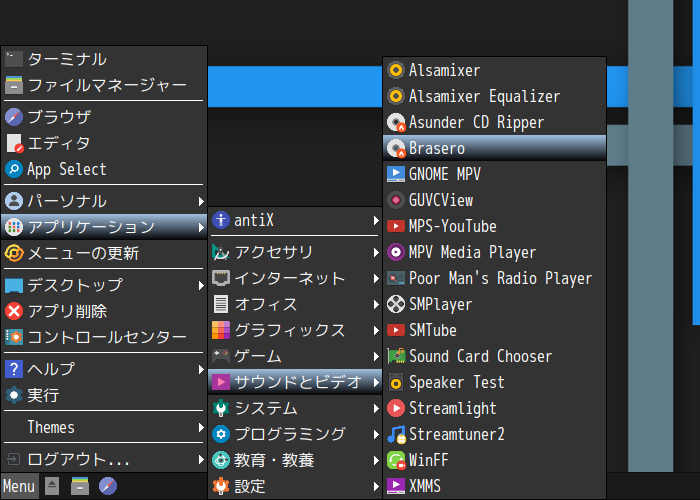Viewport: 700px width, 500px height.
Task: Expand the ヘルプ submenu arrow
Action: point(201,369)
